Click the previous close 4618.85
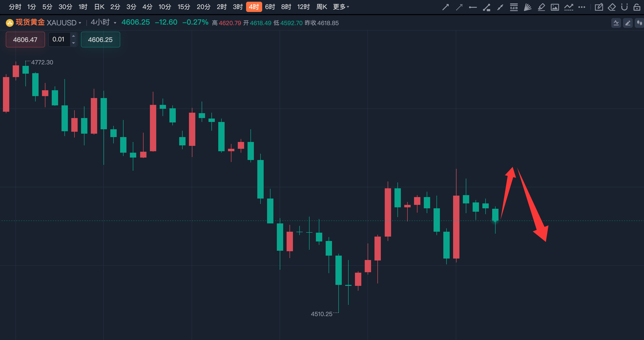Viewport: 644px width, 340px height. (328, 23)
